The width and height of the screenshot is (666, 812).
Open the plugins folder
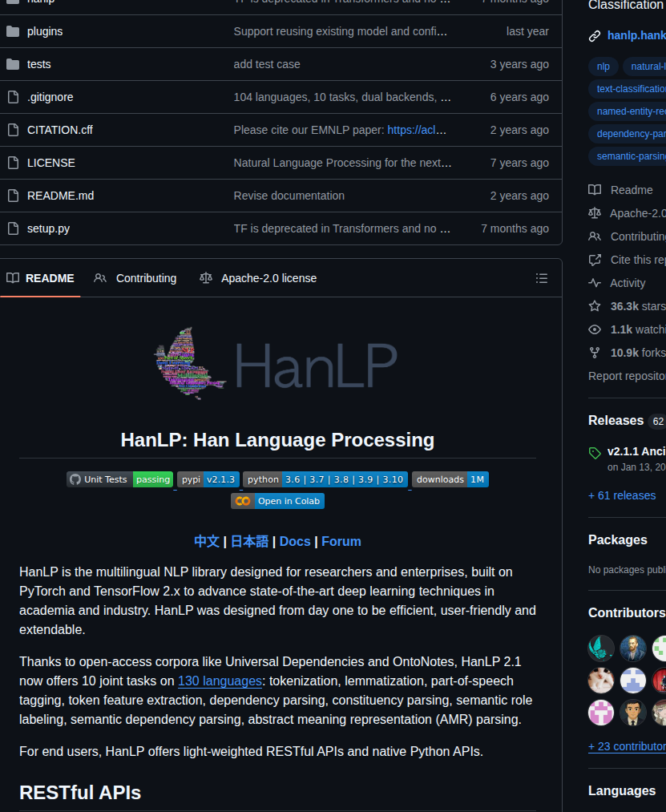click(45, 31)
